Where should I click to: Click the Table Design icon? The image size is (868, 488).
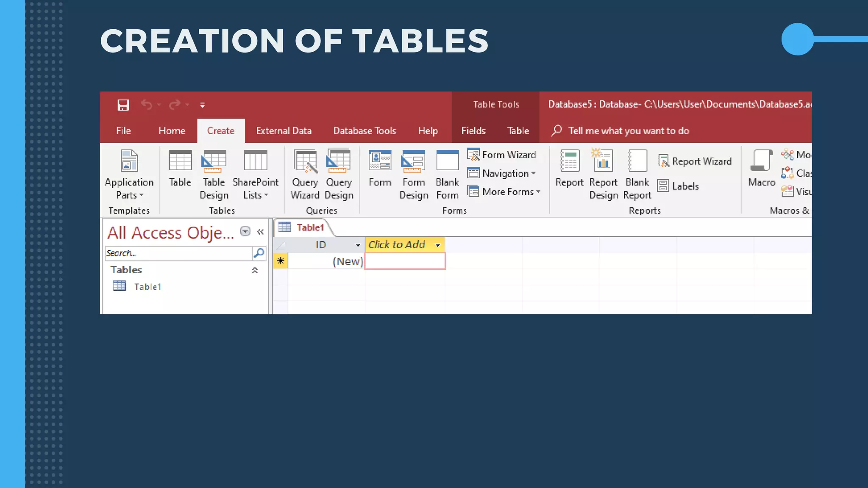tap(214, 161)
